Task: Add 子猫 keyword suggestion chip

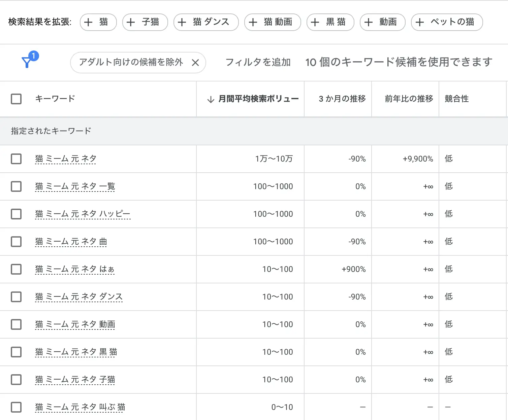Action: [145, 22]
